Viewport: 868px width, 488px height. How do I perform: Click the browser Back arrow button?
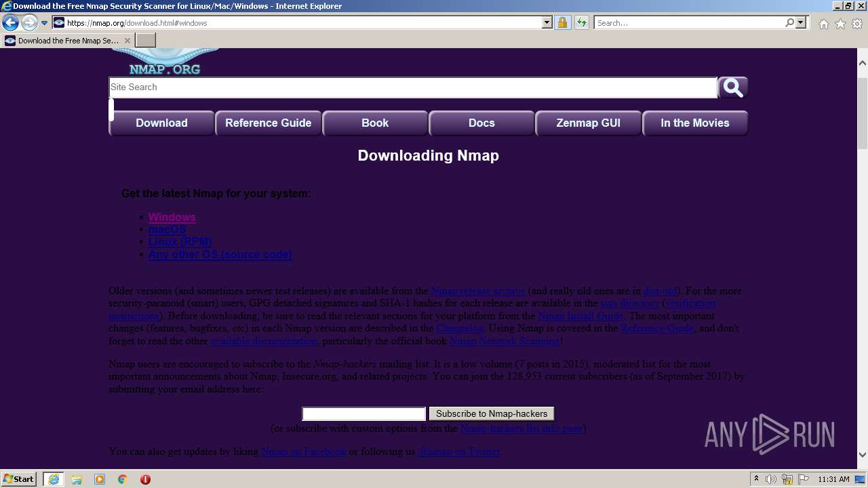(10, 23)
